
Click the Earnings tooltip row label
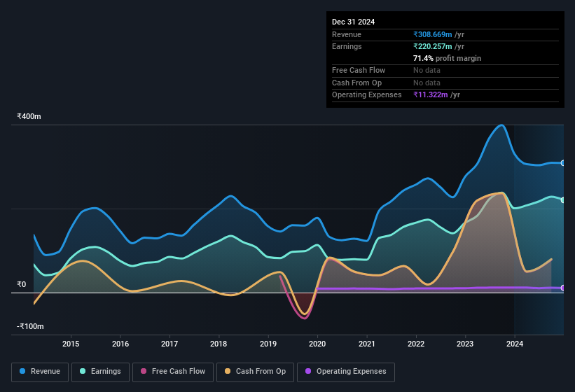coord(347,46)
